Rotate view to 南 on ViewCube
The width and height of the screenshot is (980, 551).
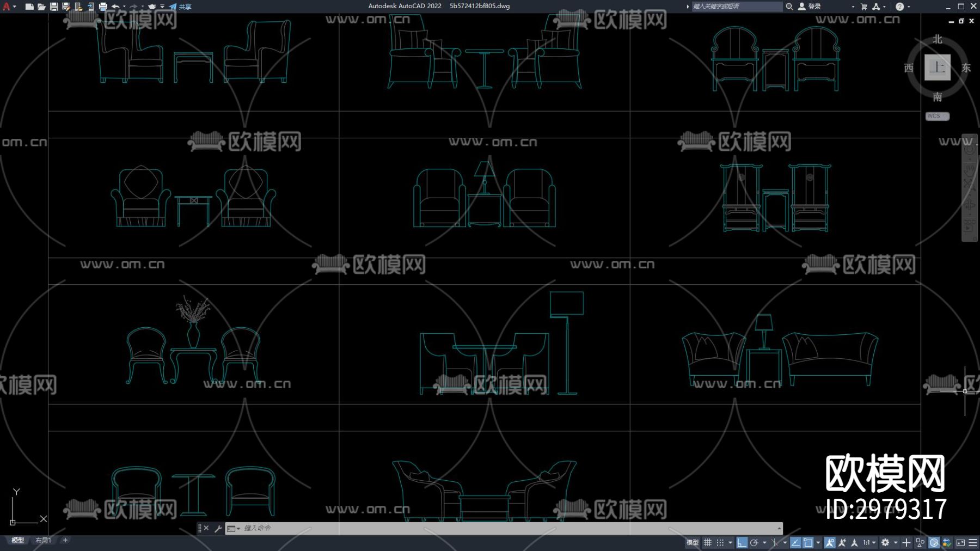(x=937, y=97)
